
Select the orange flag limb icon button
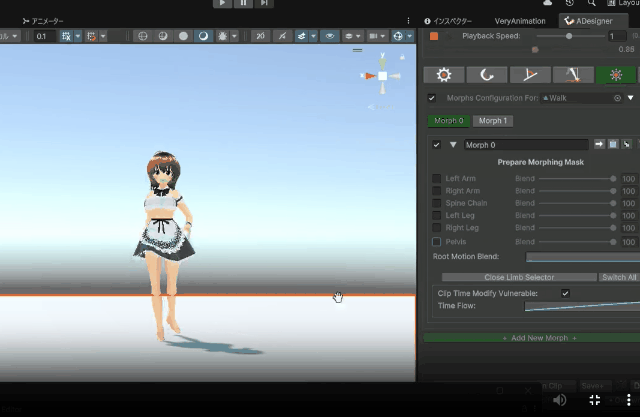pos(530,75)
